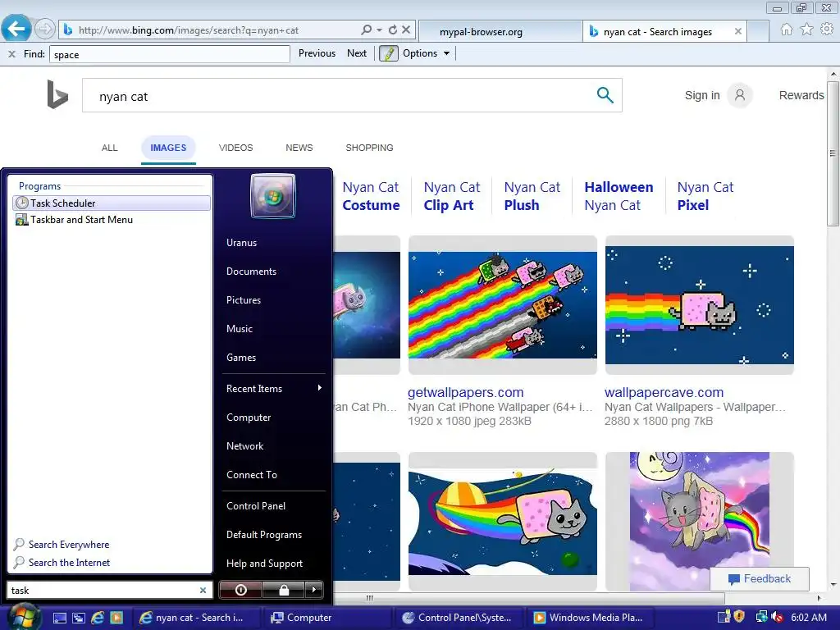The height and width of the screenshot is (630, 840).
Task: Refresh the page with the reload icon
Action: (x=393, y=30)
